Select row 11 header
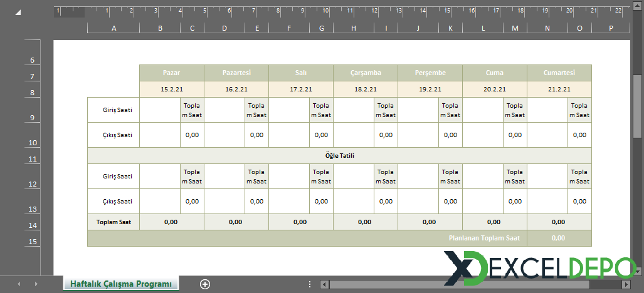 33,156
